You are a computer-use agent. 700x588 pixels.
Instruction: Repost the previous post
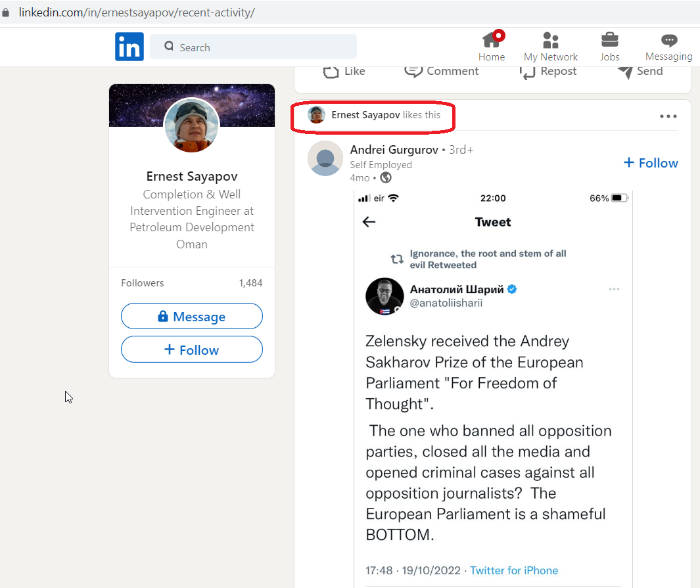(548, 72)
